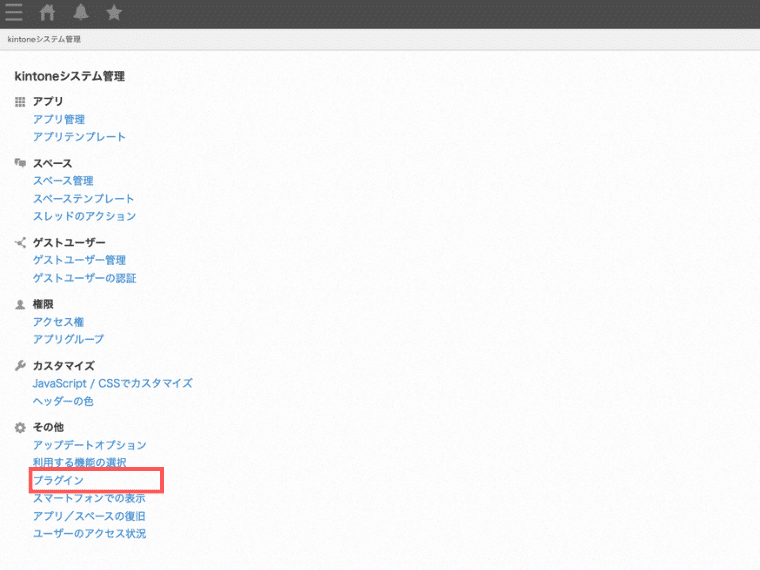The height and width of the screenshot is (570, 760).
Task: Open ヘッダーの色 link
Action: click(x=63, y=401)
